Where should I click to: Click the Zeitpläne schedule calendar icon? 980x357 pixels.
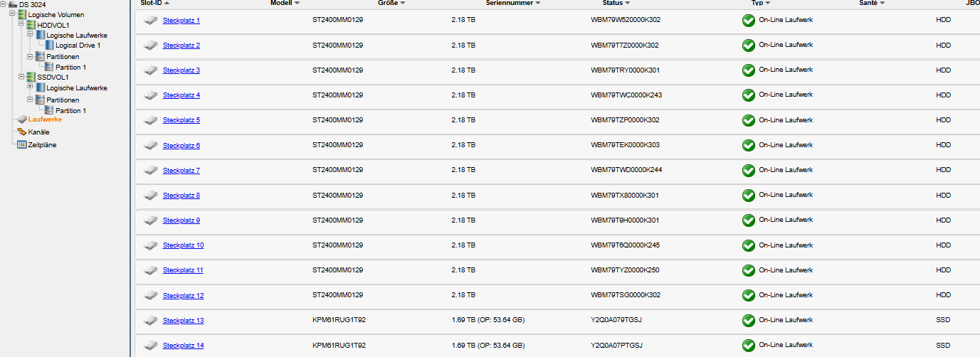(x=22, y=144)
